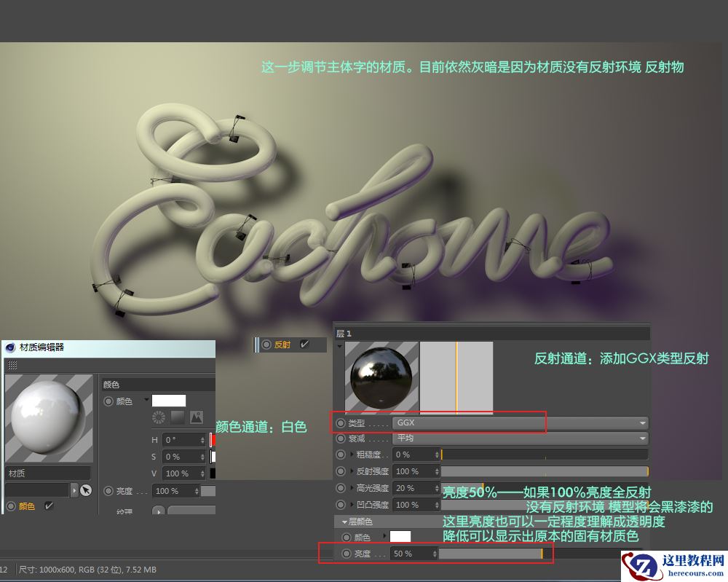Click the noise texture icon under the color swatch

(x=158, y=418)
